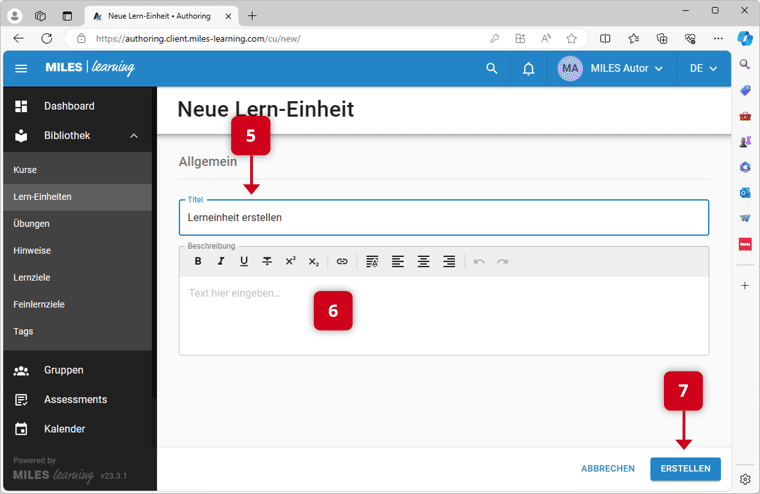Click the ABBRECHEN button
The image size is (760, 494).
tap(607, 468)
